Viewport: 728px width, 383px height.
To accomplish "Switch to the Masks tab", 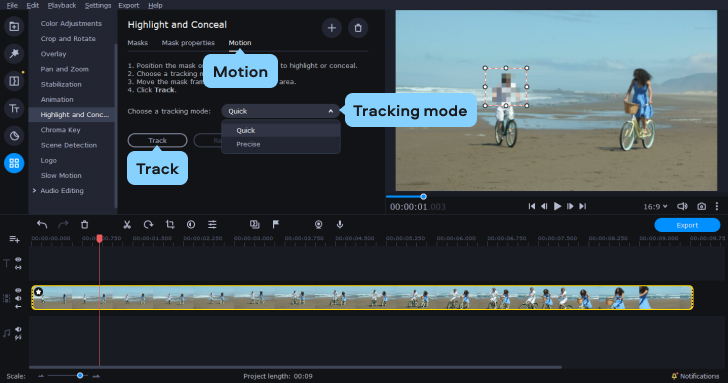I will pos(138,43).
